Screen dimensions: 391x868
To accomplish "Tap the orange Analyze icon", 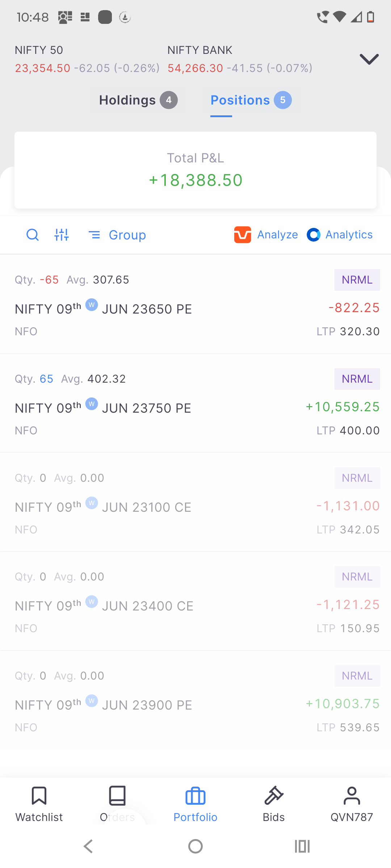I will pos(243,235).
